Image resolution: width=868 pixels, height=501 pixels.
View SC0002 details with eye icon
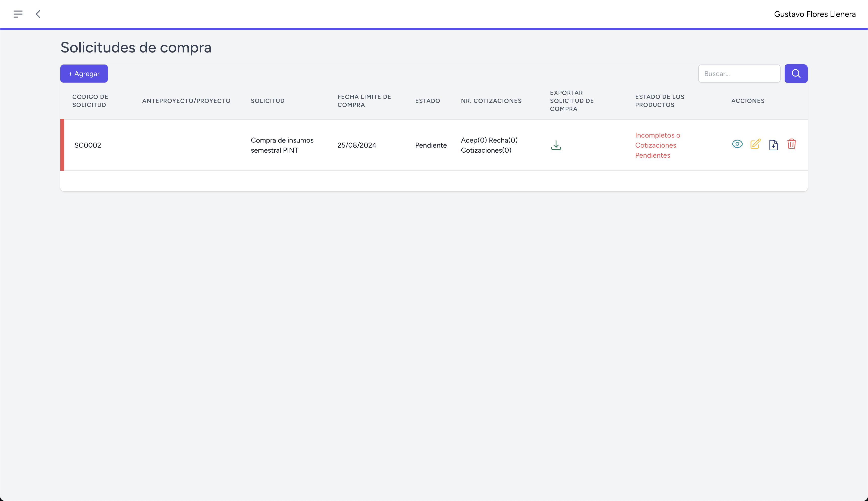[737, 144]
